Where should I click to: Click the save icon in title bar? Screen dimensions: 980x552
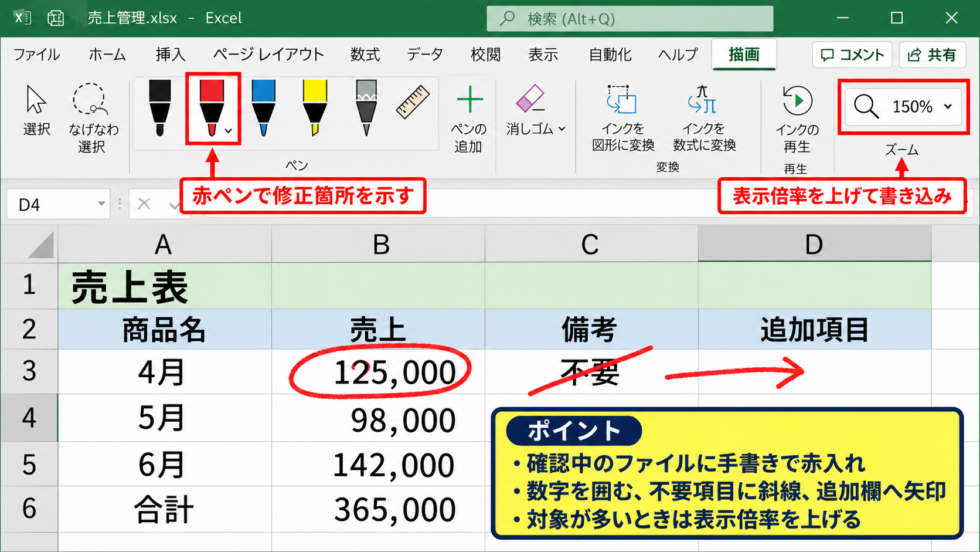56,18
